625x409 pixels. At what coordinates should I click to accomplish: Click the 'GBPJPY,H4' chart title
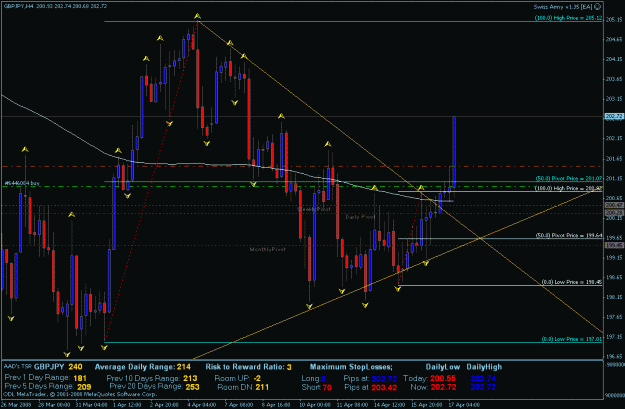tap(19, 6)
